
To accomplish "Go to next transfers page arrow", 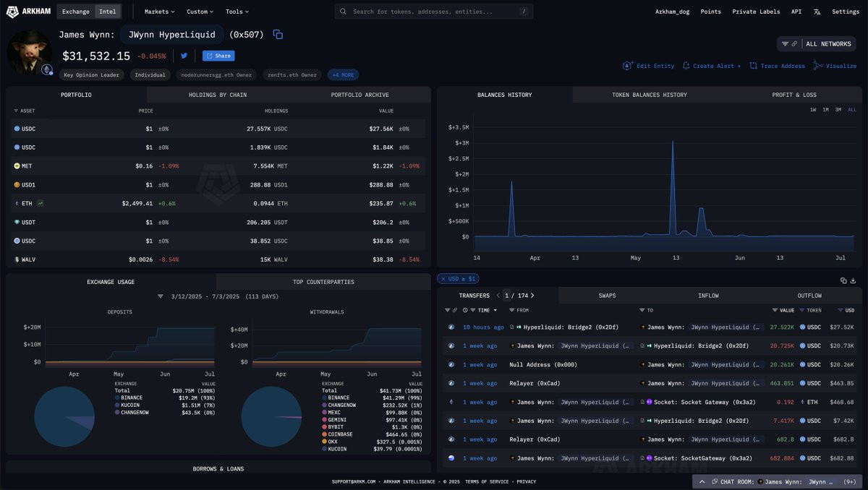I will 533,296.
